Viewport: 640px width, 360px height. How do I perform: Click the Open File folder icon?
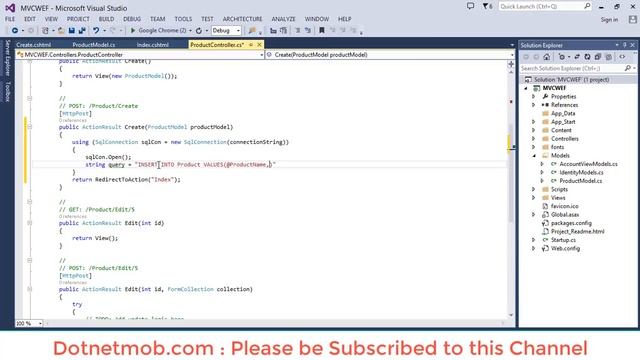(x=61, y=31)
